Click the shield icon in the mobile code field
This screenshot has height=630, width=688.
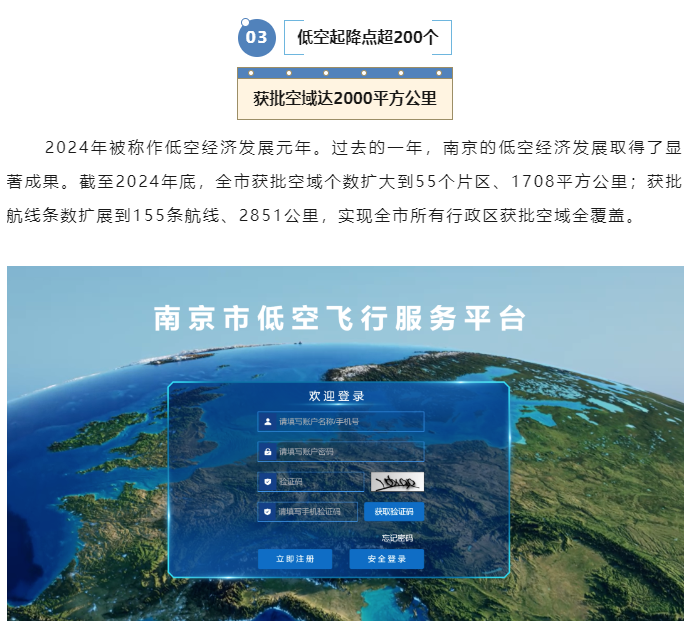(x=267, y=512)
